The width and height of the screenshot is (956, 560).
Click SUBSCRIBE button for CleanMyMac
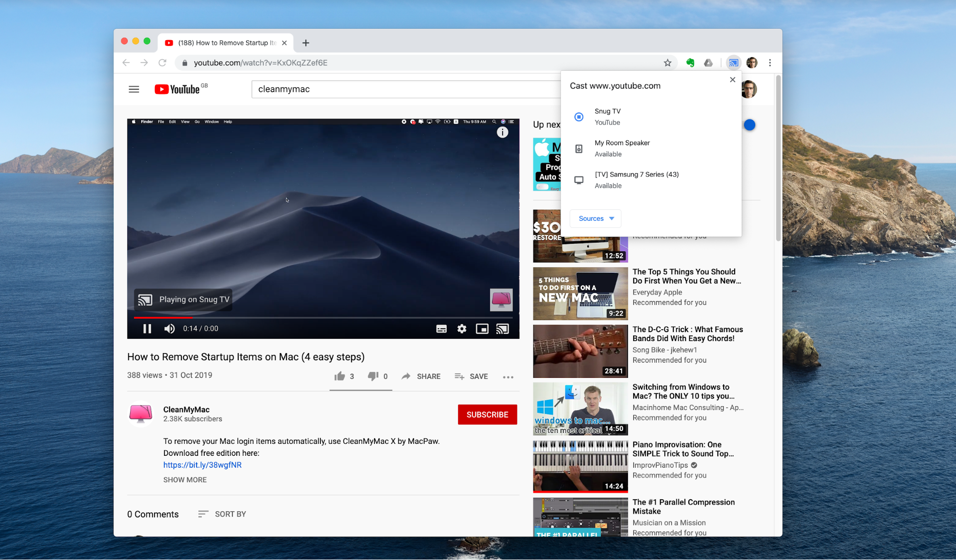[x=488, y=414]
